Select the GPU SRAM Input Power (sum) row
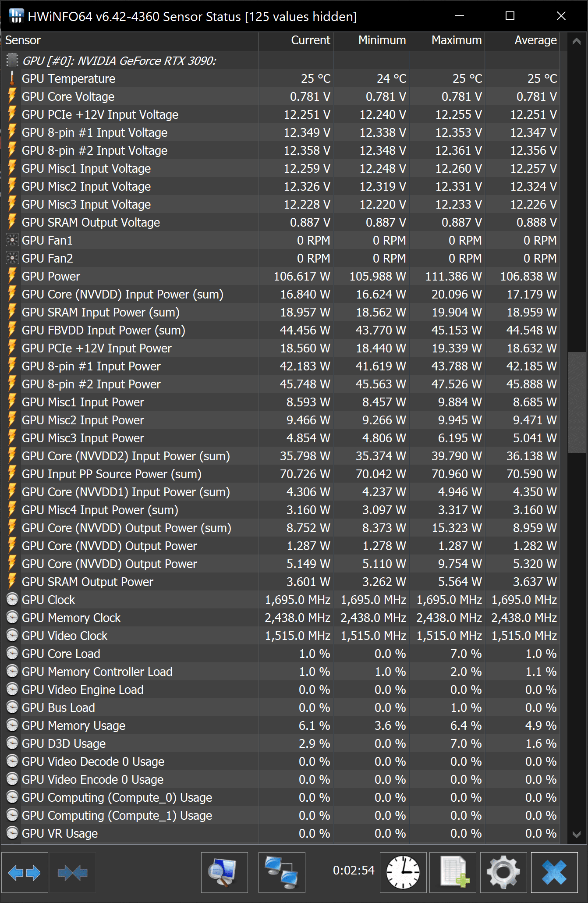This screenshot has height=903, width=588. 280,312
